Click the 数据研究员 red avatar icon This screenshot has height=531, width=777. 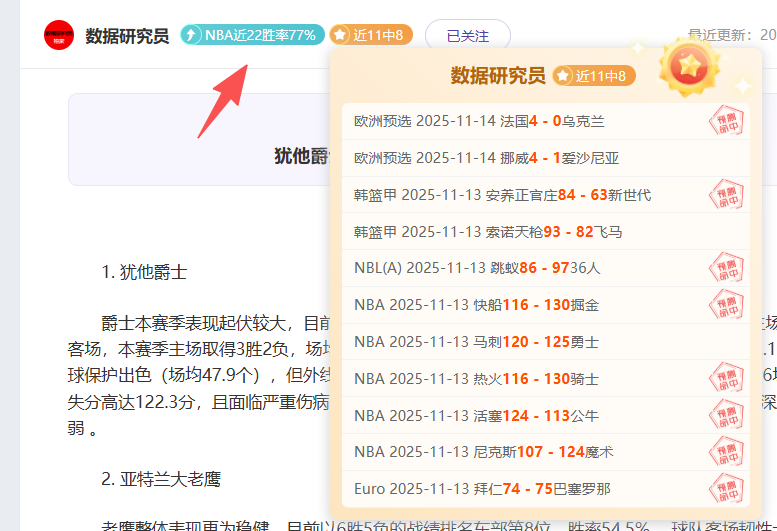[x=59, y=35]
